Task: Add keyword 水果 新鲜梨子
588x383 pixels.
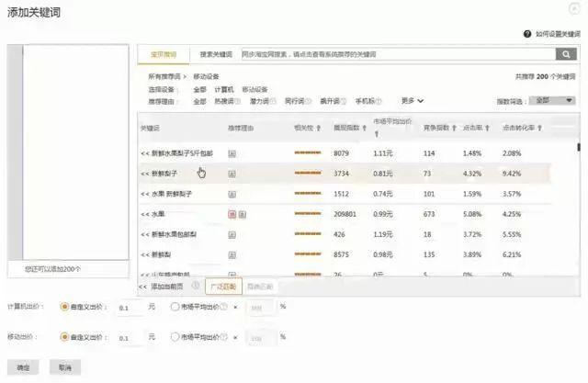Action: click(166, 194)
